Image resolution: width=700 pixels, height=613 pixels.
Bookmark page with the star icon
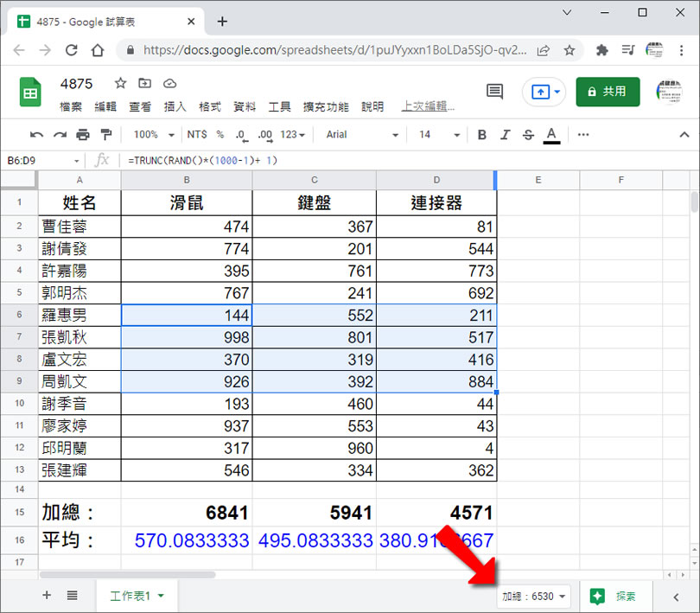[x=570, y=50]
